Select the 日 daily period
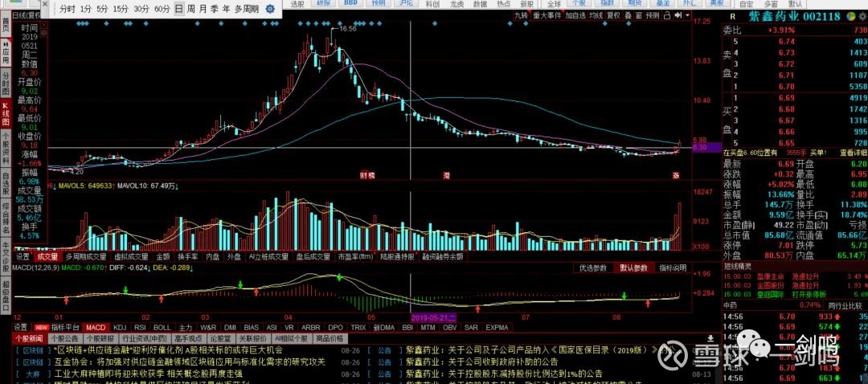 click(x=178, y=9)
